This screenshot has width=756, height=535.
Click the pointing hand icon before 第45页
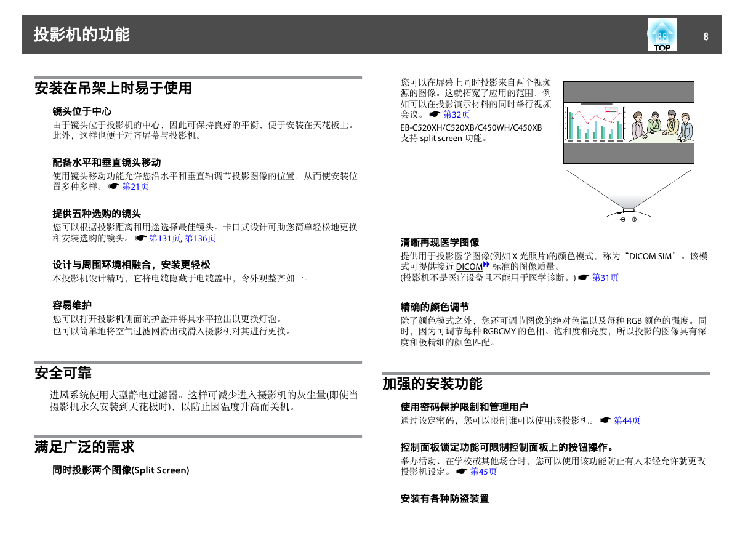[x=462, y=472]
